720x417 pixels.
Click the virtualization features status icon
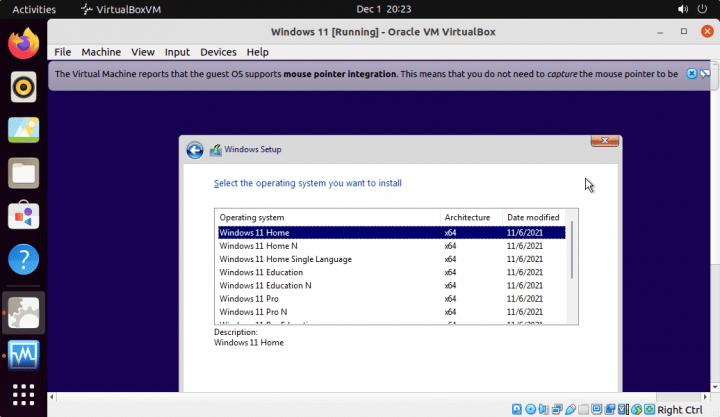coord(623,409)
